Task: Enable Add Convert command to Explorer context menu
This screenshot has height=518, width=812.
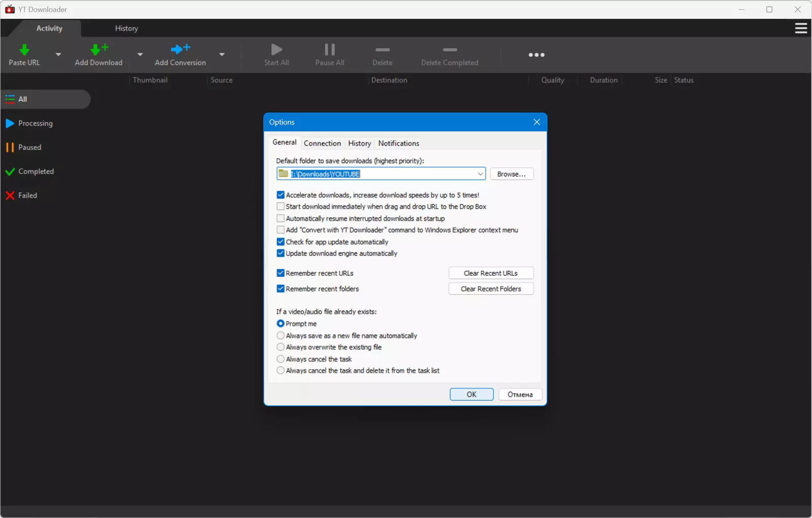Action: tap(280, 230)
